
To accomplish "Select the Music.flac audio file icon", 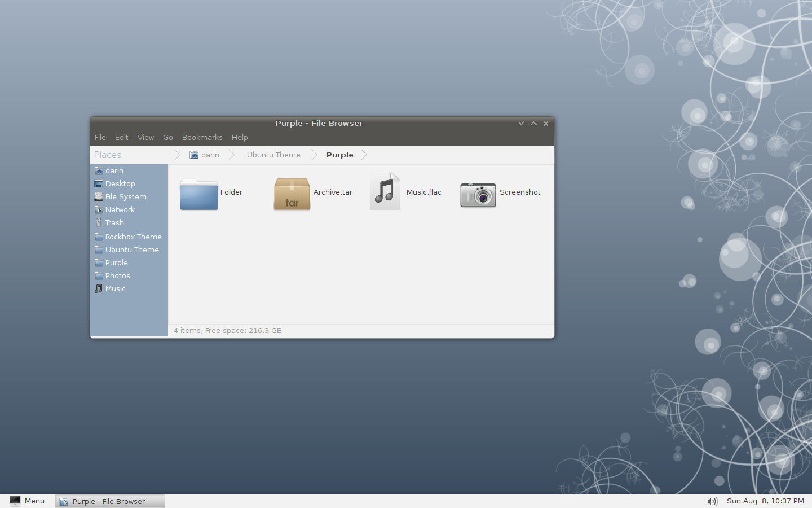I will pos(385,191).
